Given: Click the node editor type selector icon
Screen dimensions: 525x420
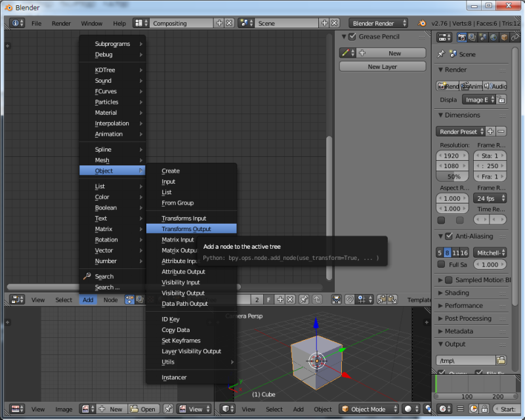Looking at the screenshot, I should coord(17,299).
